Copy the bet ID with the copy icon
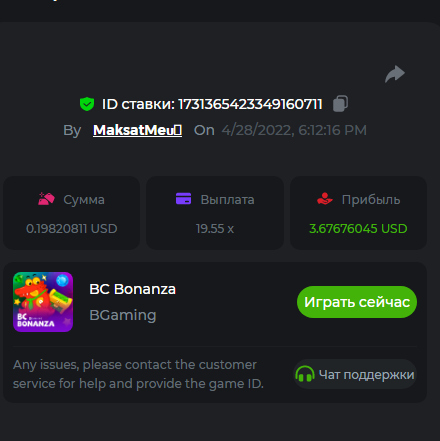Image resolution: width=440 pixels, height=441 pixels. point(340,104)
